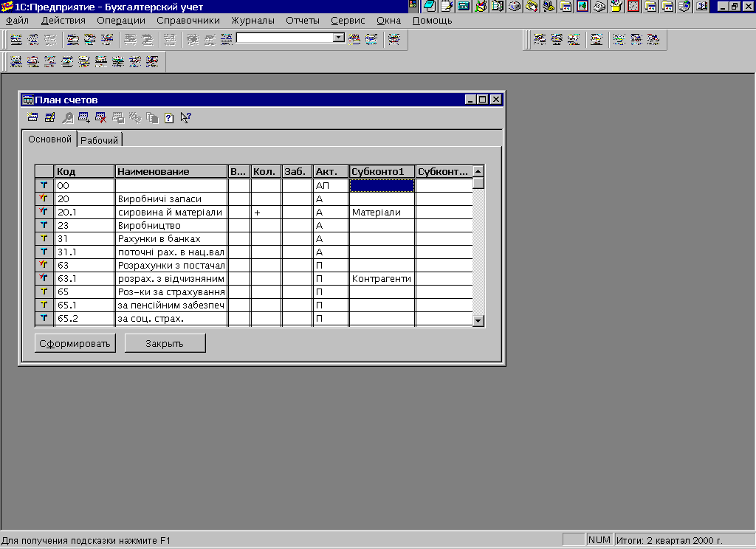Click the red-marked T icon of account 20
The width and height of the screenshot is (756, 549).
tap(44, 198)
